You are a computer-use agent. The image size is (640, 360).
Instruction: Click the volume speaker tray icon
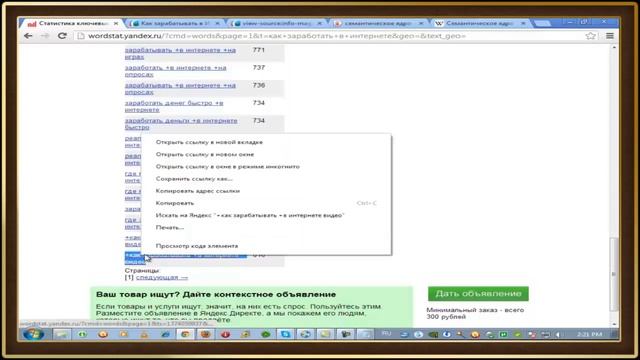tap(558, 334)
